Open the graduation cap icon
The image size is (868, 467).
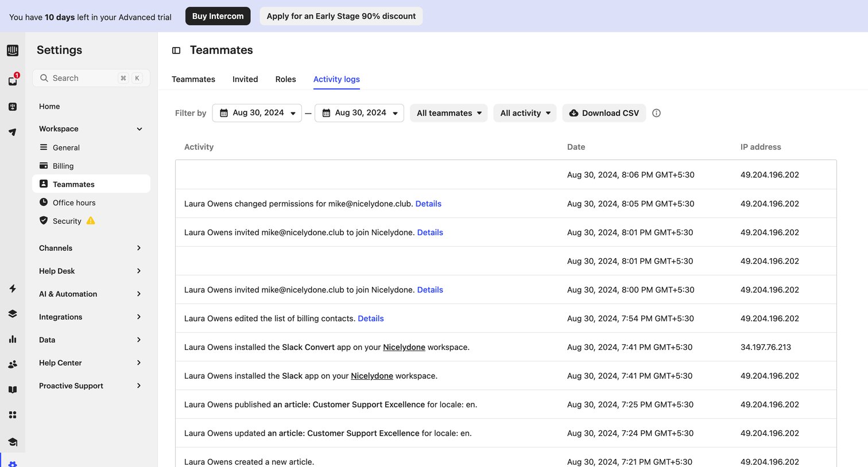tap(13, 442)
